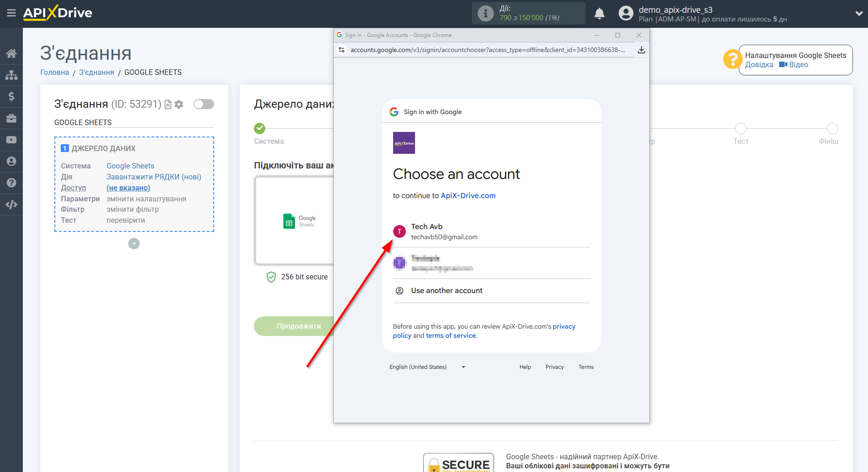Open the question-mark help icon in sidebar
The height and width of the screenshot is (472, 868).
point(11,183)
